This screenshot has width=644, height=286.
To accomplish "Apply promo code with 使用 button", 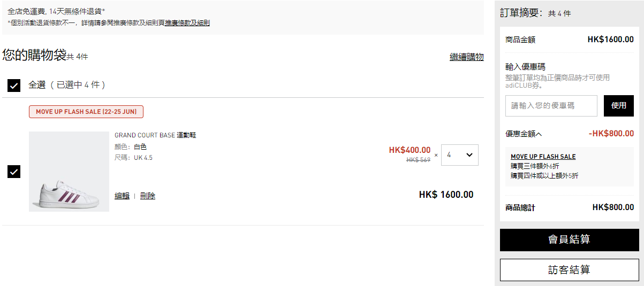I will (619, 106).
